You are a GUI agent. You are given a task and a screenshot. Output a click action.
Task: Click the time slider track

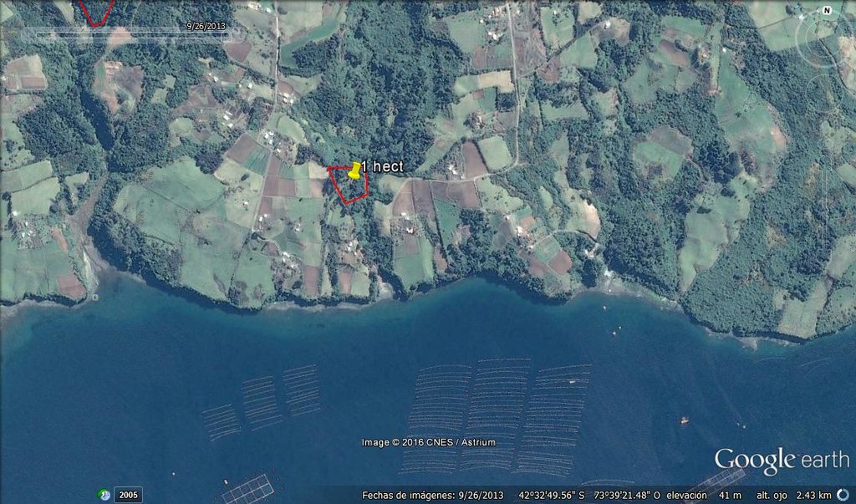125,36
